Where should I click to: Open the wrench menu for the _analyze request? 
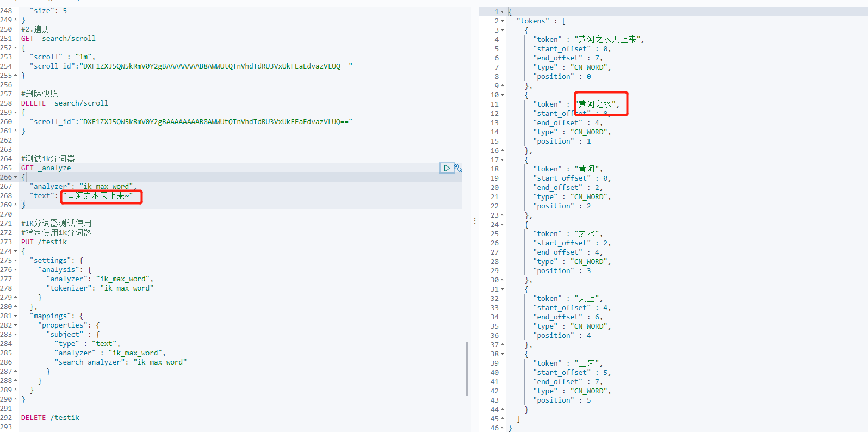[x=458, y=168]
